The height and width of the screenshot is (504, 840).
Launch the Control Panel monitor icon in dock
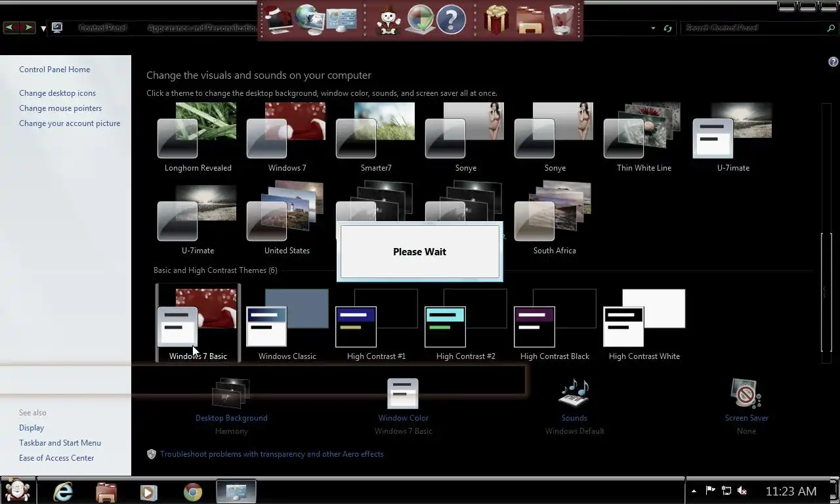tap(341, 20)
